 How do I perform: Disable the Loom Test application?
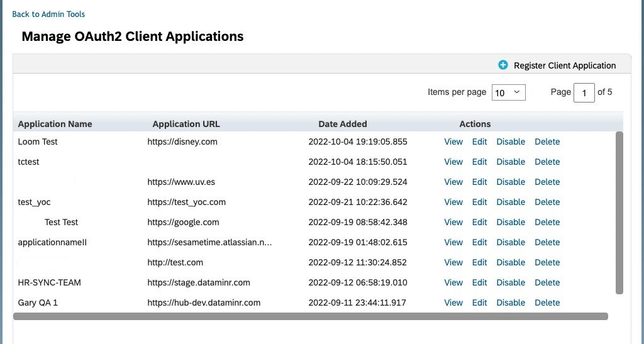point(511,141)
